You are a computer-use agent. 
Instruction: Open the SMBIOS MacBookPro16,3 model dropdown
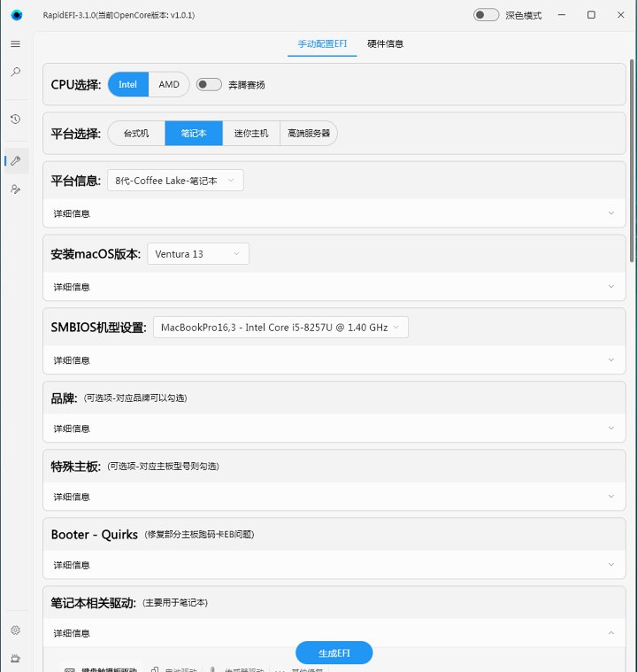[280, 328]
